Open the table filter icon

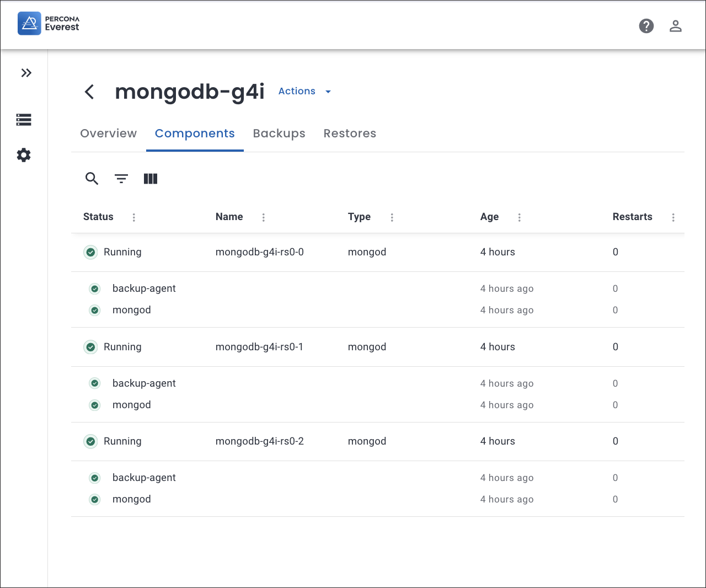pyautogui.click(x=121, y=179)
